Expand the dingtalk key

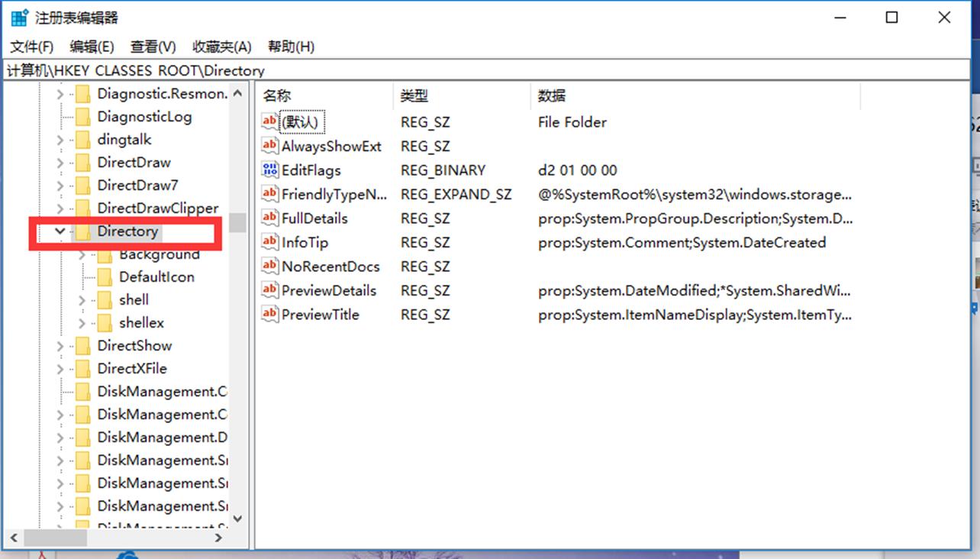pyautogui.click(x=60, y=140)
